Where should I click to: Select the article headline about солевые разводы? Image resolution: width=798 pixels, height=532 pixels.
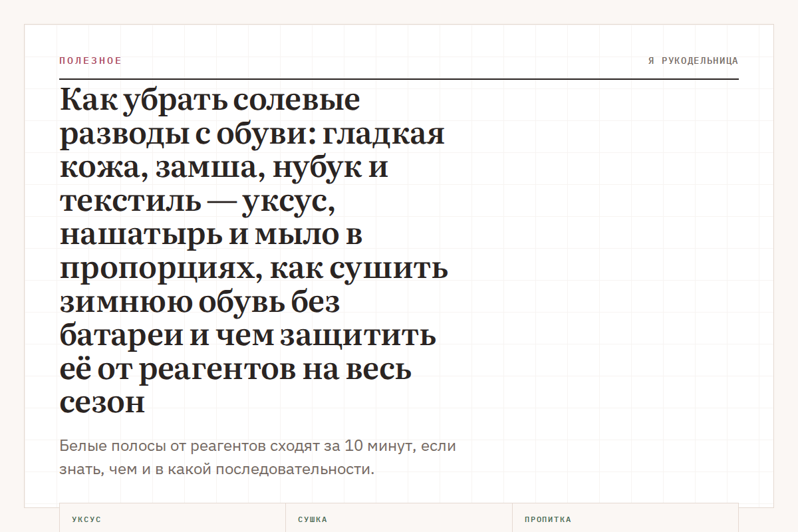pos(254,251)
